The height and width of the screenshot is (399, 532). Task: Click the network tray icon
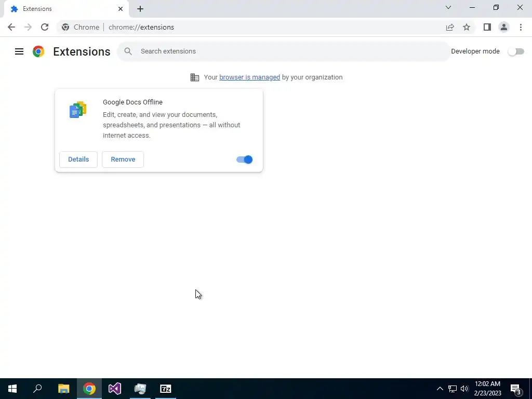[453, 389]
